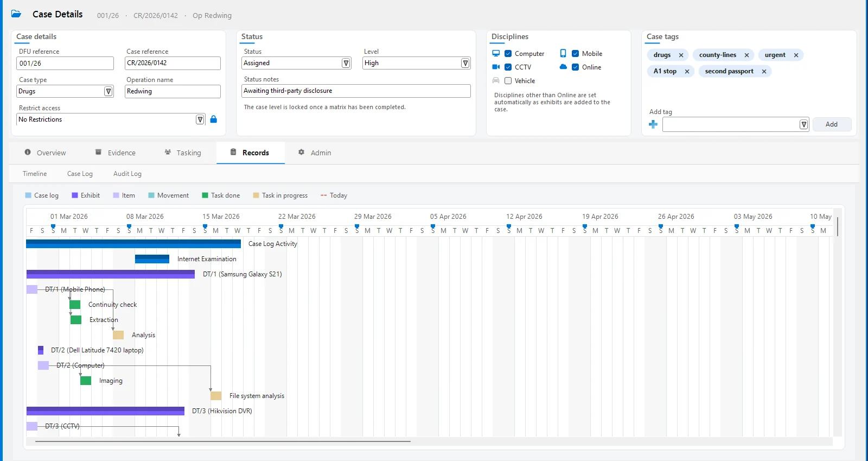
Task: Toggle the Online discipline checkbox
Action: pyautogui.click(x=576, y=67)
